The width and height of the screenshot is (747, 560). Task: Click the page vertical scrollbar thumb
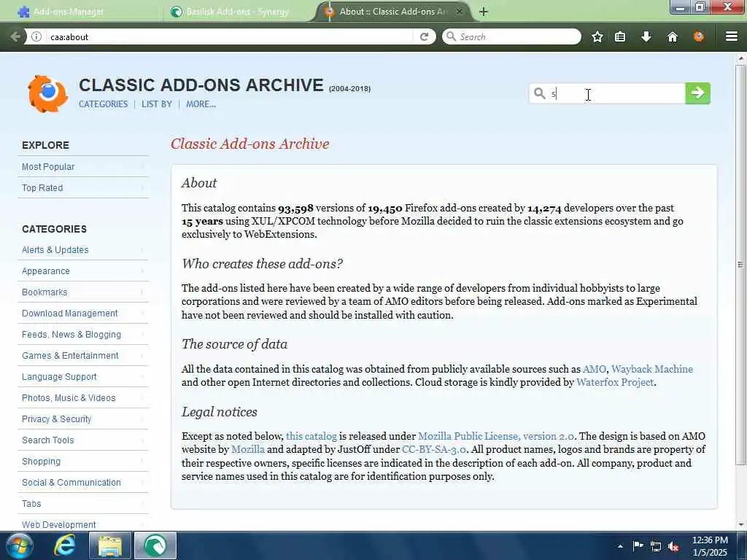pyautogui.click(x=740, y=264)
